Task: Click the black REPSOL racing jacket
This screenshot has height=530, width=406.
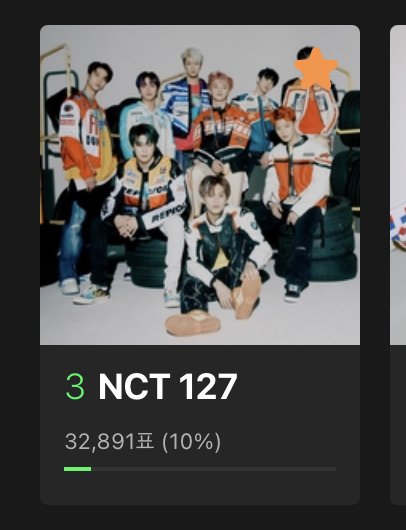Action: pyautogui.click(x=147, y=191)
